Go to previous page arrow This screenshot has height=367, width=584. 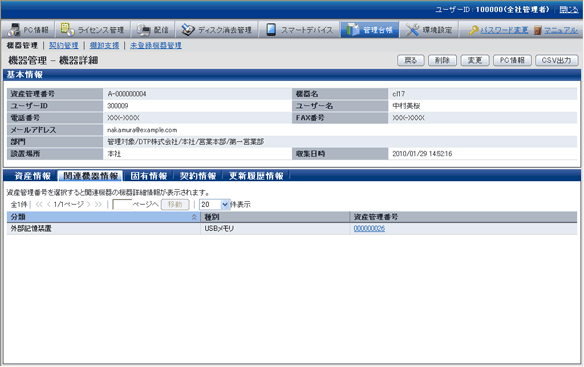coord(48,204)
